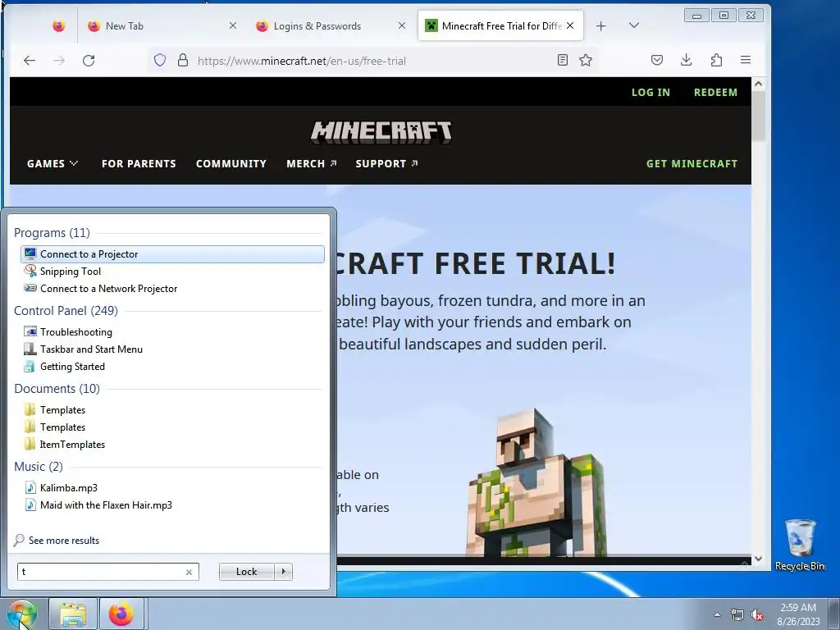Viewport: 840px width, 630px height.
Task: Open the Firefox hamburger menu
Action: click(746, 60)
